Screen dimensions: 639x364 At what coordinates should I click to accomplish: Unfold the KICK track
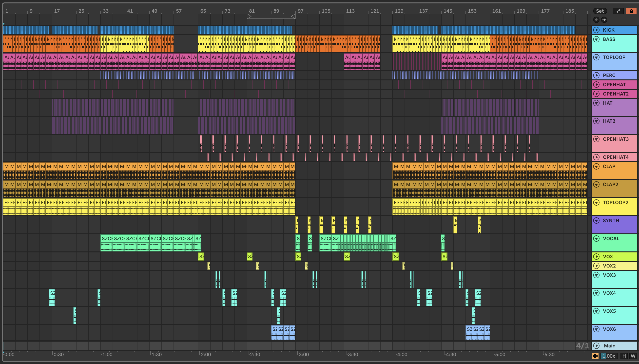point(596,30)
